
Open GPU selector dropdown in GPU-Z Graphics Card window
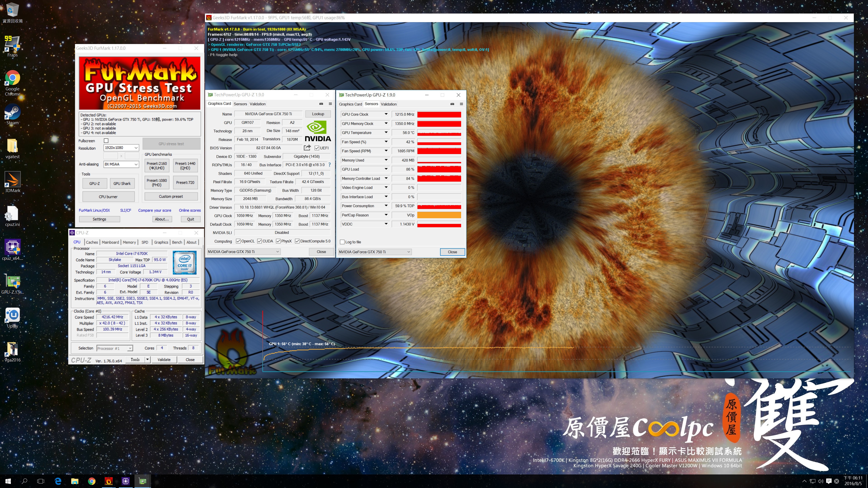click(x=243, y=252)
